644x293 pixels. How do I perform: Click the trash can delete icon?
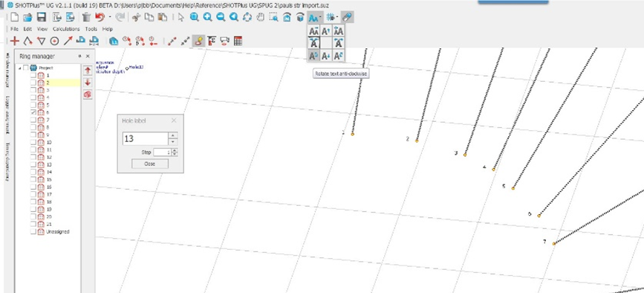87,17
